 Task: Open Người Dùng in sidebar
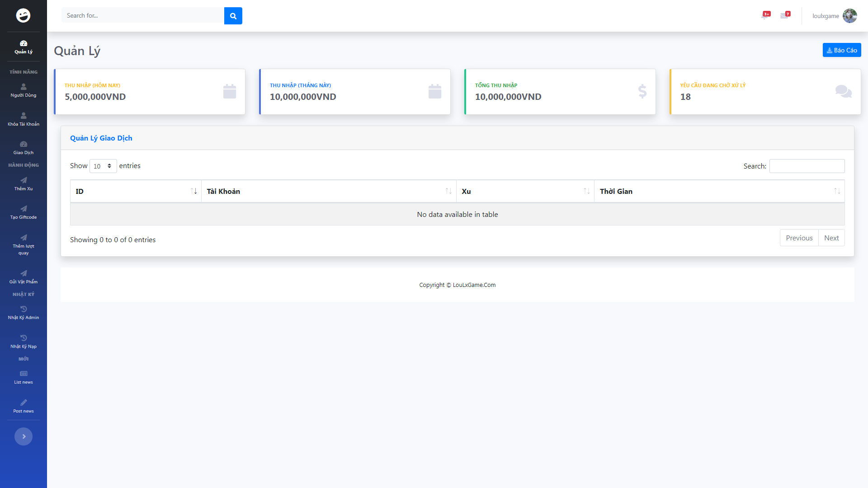24,90
